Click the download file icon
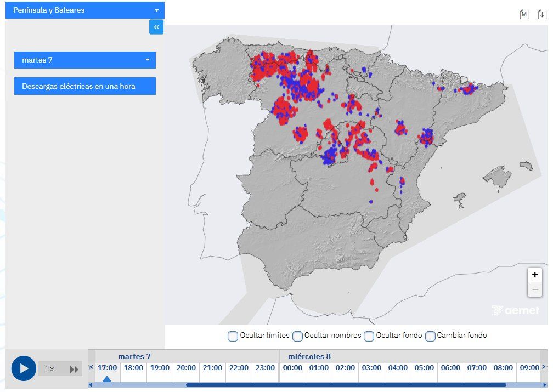Screen dimensions: 553x392 [x=542, y=14]
